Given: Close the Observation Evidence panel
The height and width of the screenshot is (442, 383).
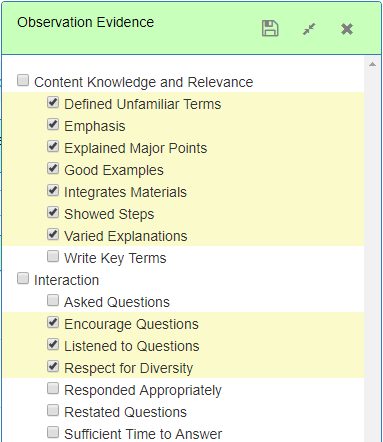Looking at the screenshot, I should point(347,29).
